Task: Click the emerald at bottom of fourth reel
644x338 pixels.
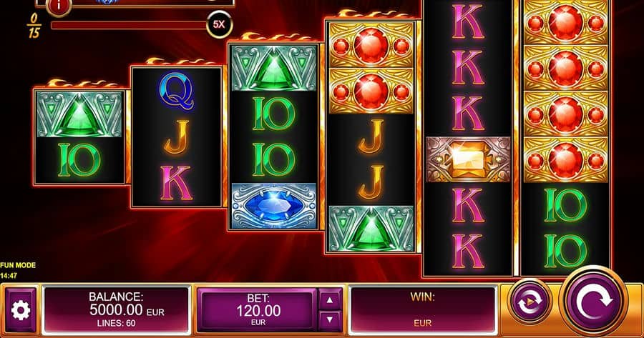Action: (371, 229)
